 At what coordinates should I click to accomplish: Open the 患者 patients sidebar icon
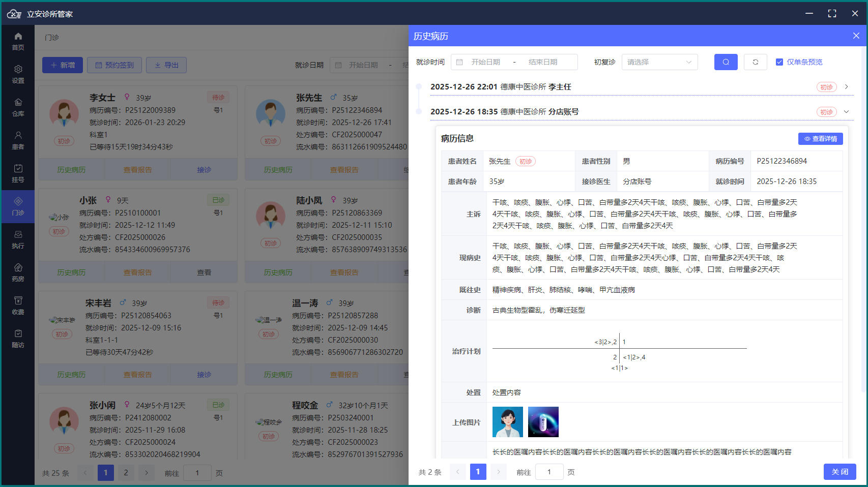pos(18,140)
